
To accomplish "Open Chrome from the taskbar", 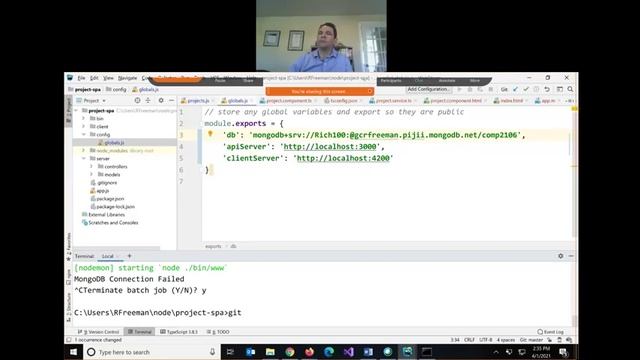I will pyautogui.click(x=290, y=352).
